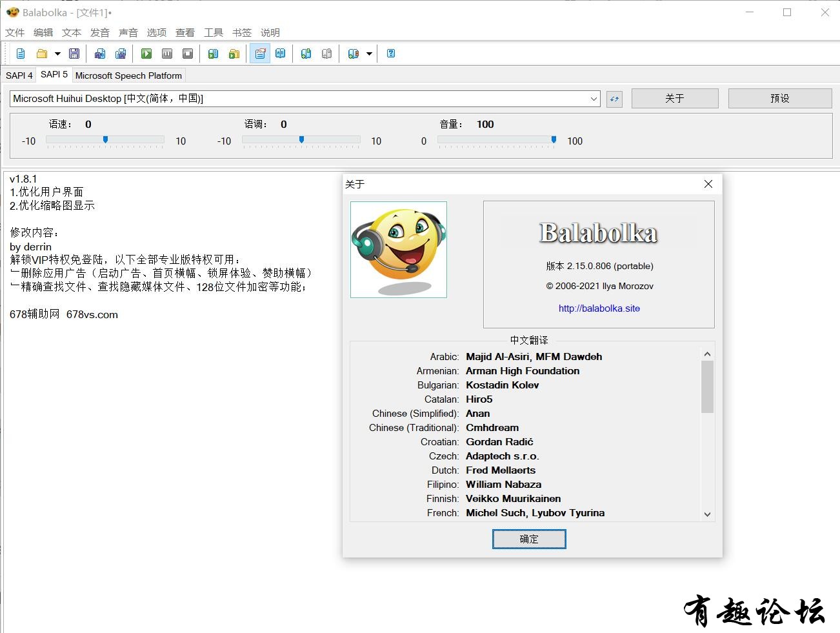Adjust the 语调 pitch slider
The width and height of the screenshot is (840, 633).
point(301,139)
